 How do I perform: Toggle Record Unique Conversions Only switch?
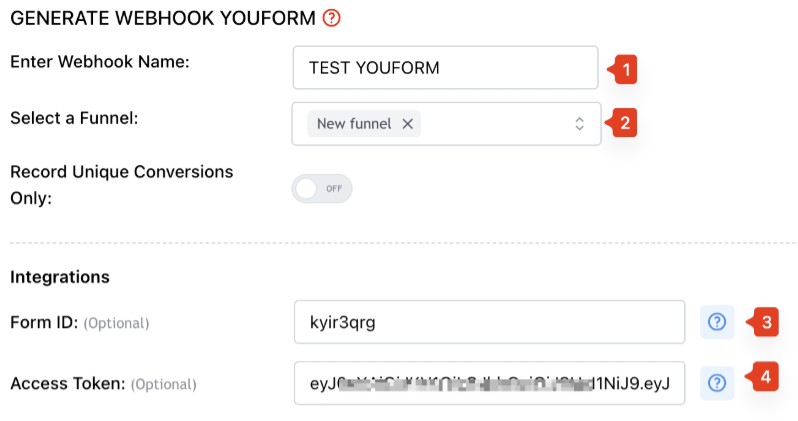click(x=322, y=188)
